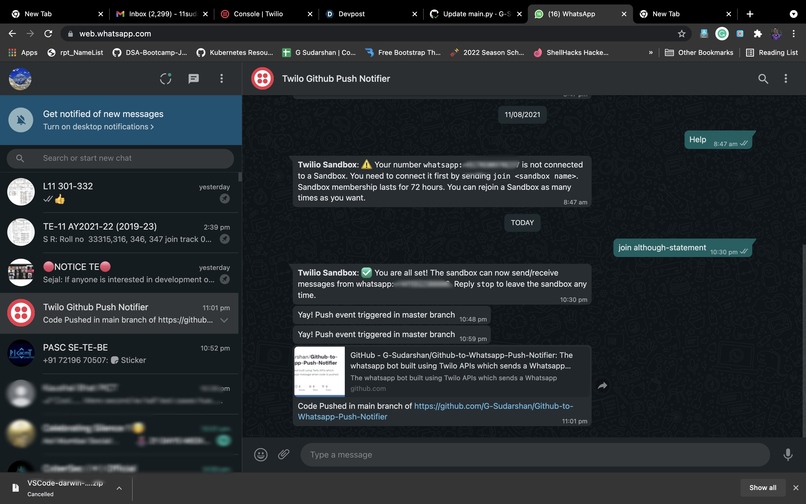The image size is (806, 504).
Task: Open chat header three-dot menu
Action: [785, 79]
